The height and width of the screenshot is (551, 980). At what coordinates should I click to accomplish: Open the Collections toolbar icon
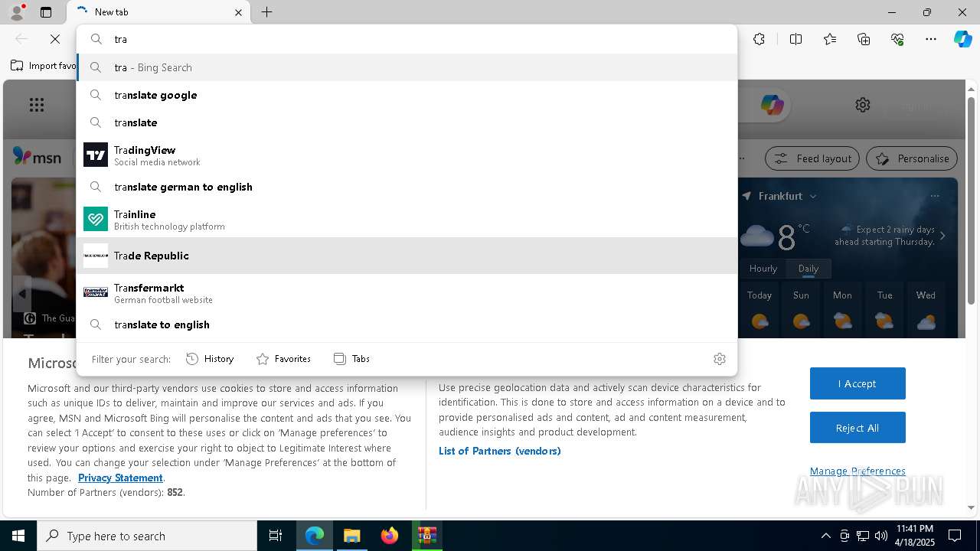click(864, 39)
